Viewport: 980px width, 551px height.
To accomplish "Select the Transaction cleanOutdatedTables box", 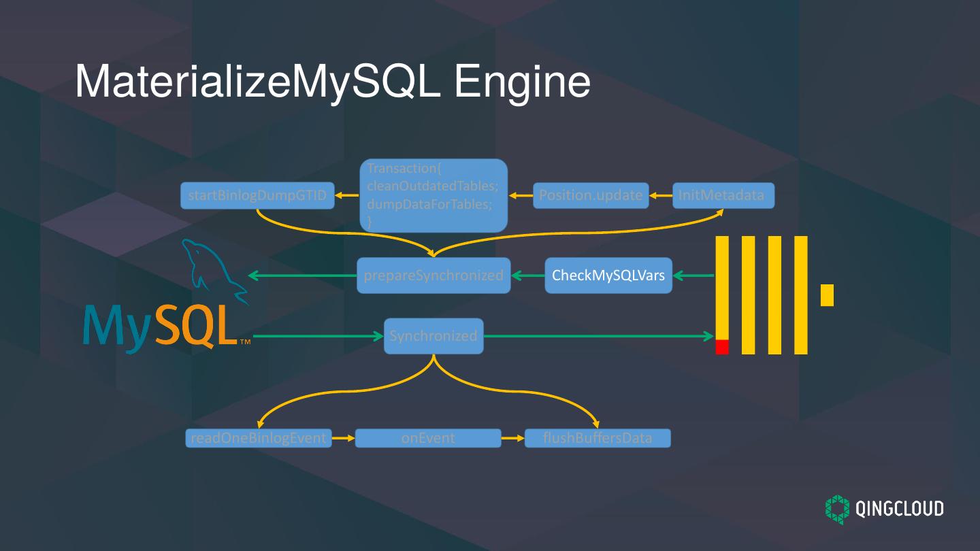I will pyautogui.click(x=434, y=195).
